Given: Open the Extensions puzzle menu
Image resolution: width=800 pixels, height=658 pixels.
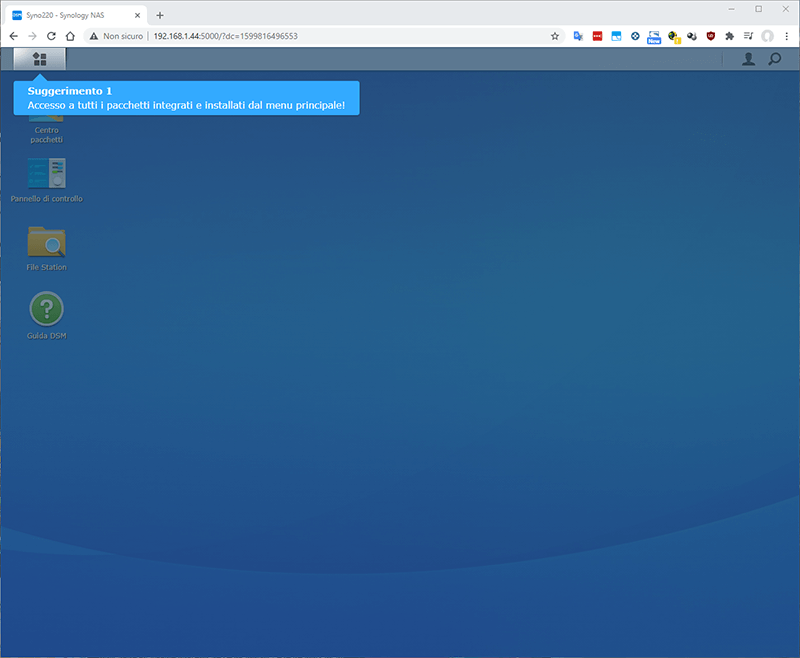Looking at the screenshot, I should pos(730,36).
